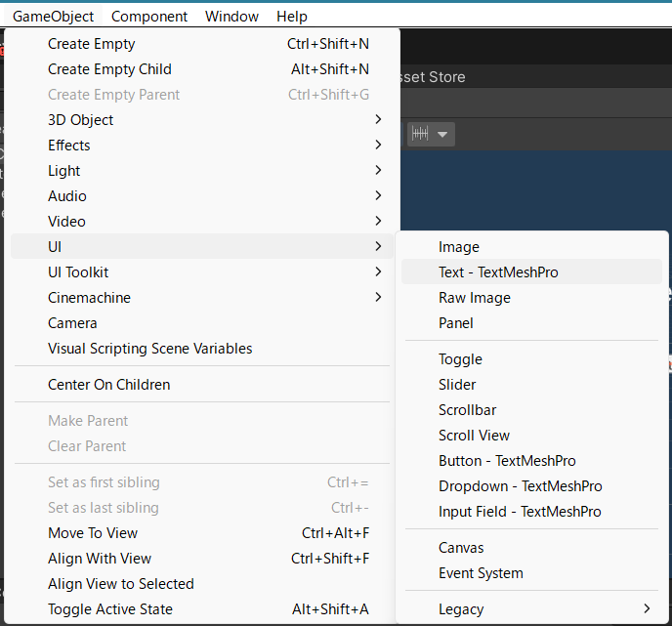Open the Window menu
Image resolution: width=672 pixels, height=626 pixels.
231,16
